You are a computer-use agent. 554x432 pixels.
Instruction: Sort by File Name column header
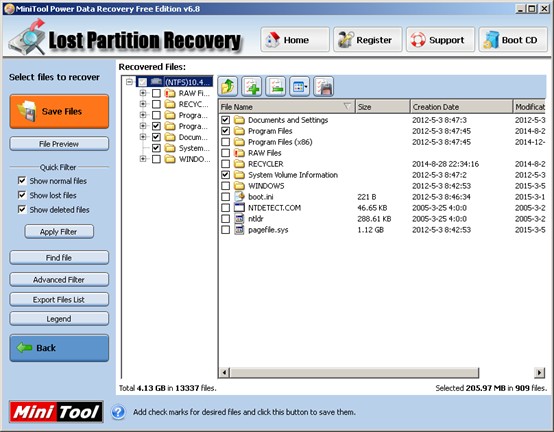pyautogui.click(x=287, y=107)
